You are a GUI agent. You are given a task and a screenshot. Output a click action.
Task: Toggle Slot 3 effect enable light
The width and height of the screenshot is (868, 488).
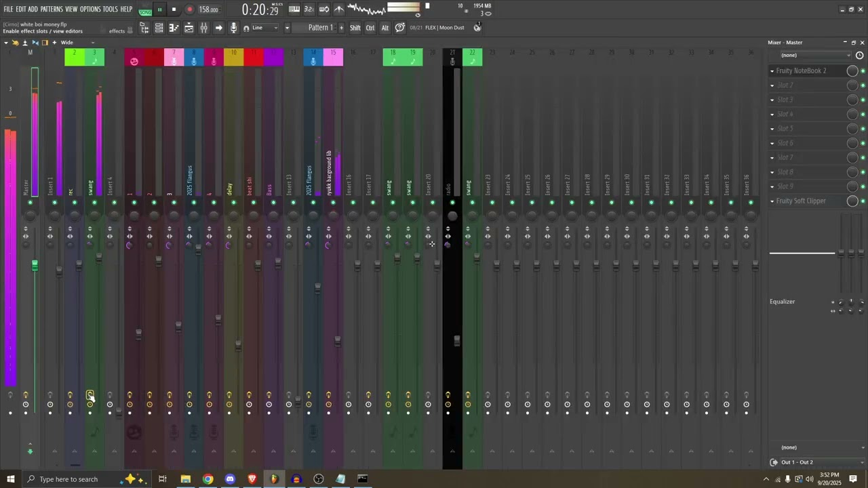(x=863, y=100)
